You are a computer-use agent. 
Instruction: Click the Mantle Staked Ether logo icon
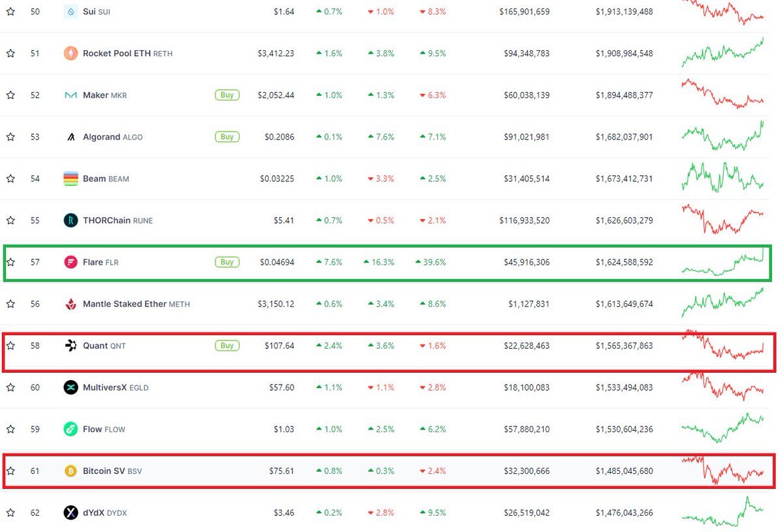pos(70,304)
